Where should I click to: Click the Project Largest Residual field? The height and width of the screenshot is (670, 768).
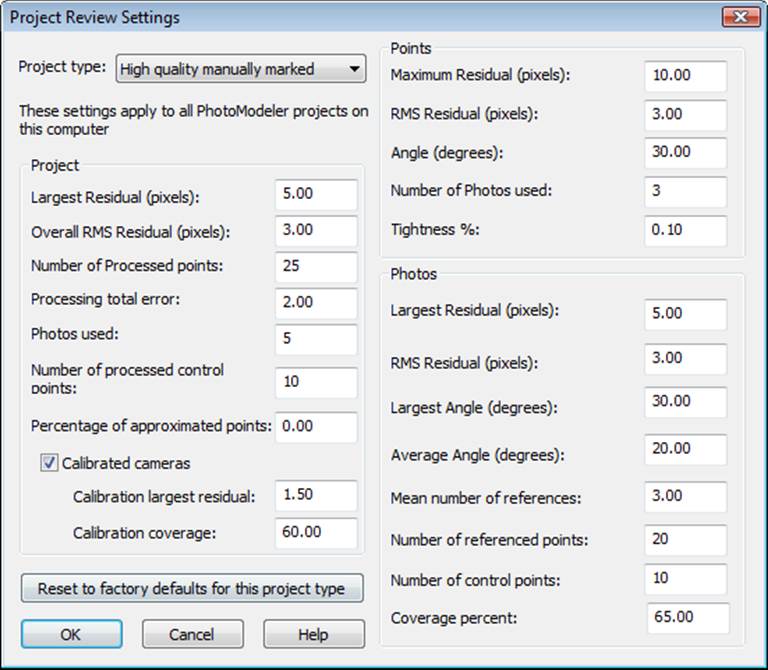click(316, 195)
